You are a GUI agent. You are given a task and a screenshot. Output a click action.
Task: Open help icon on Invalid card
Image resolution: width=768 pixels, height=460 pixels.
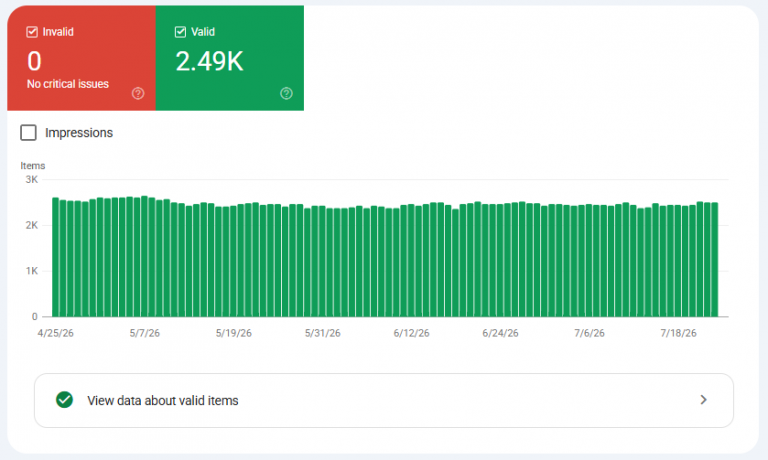coord(138,94)
